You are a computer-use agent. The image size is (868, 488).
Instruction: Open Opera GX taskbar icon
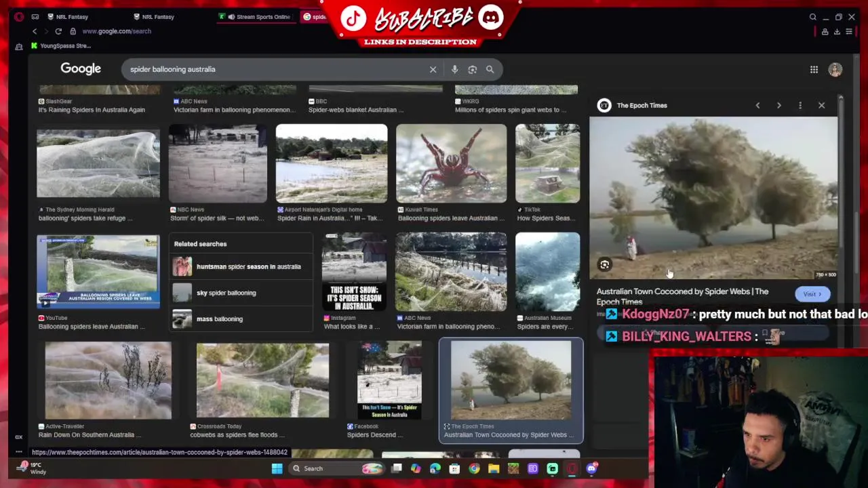click(x=572, y=468)
